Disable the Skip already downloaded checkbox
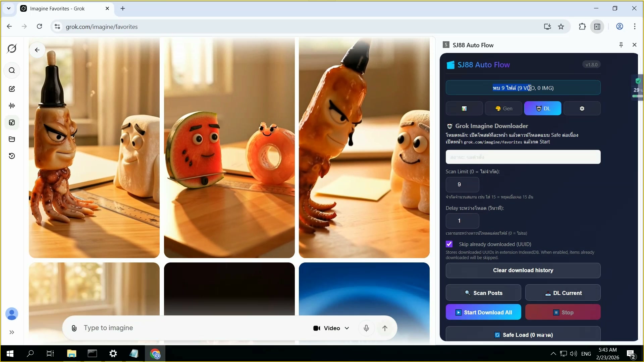Screen dimensions: 644x362 449,244
